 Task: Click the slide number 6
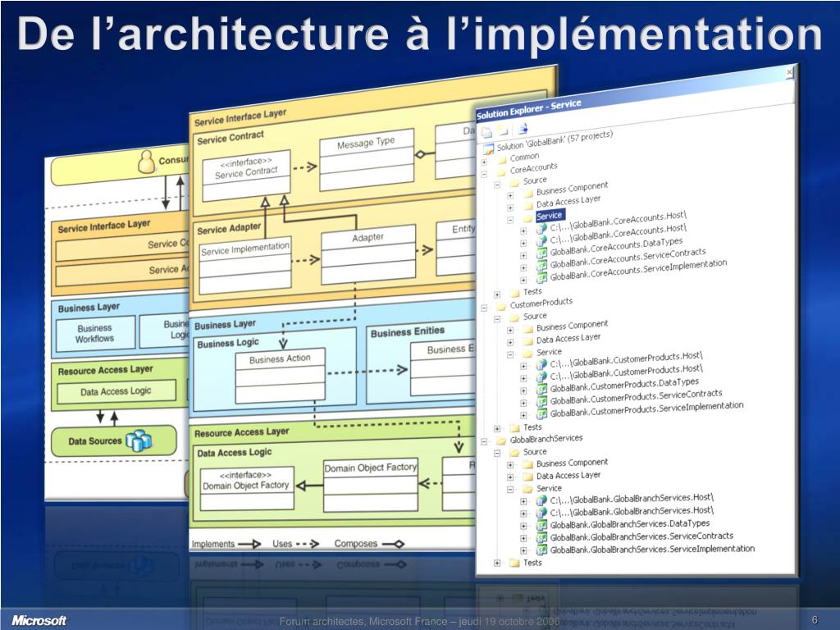[x=815, y=620]
